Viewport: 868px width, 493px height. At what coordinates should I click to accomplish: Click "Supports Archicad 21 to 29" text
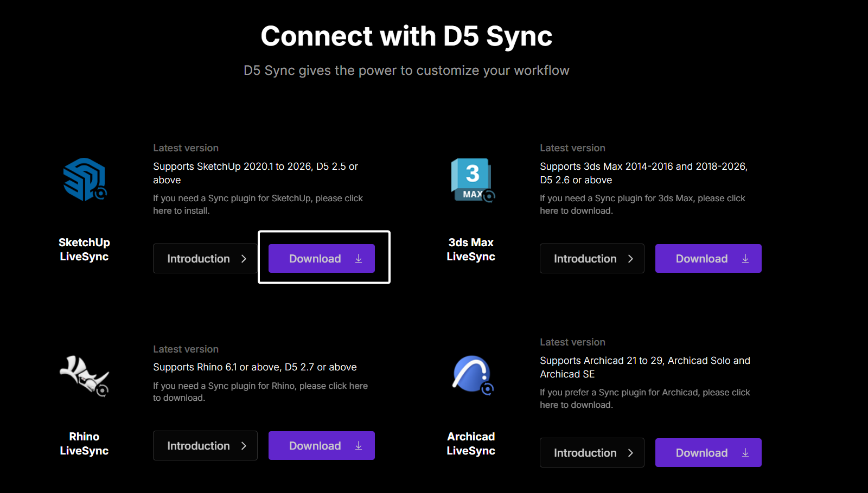(645, 367)
